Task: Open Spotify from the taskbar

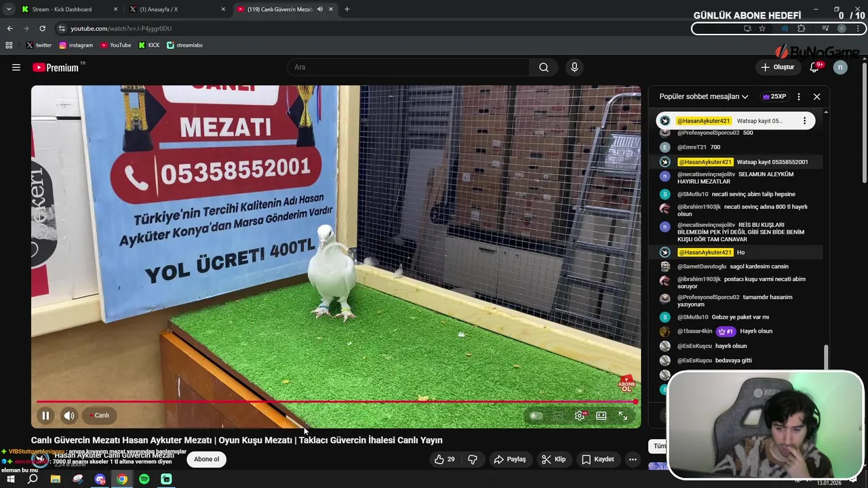Action: tap(144, 479)
